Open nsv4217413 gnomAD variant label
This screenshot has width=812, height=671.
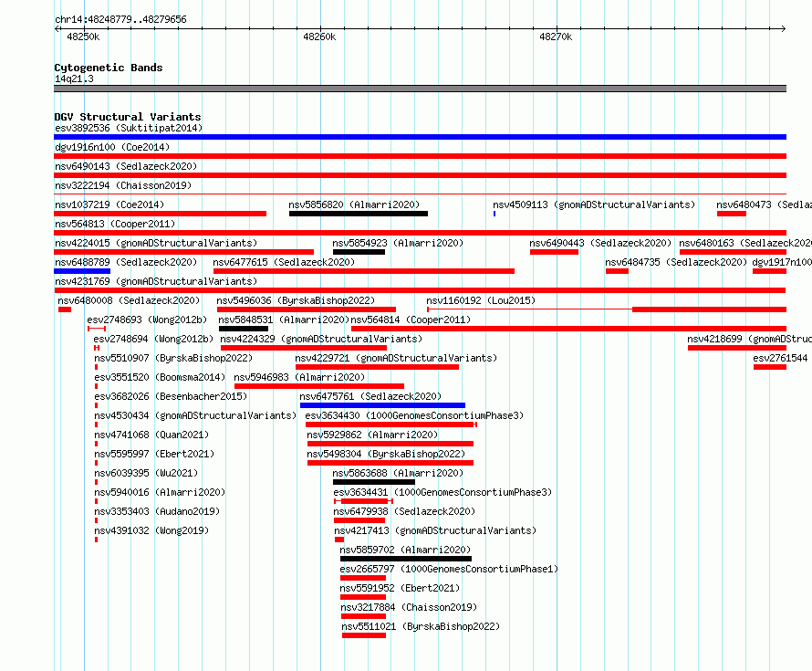coord(435,530)
